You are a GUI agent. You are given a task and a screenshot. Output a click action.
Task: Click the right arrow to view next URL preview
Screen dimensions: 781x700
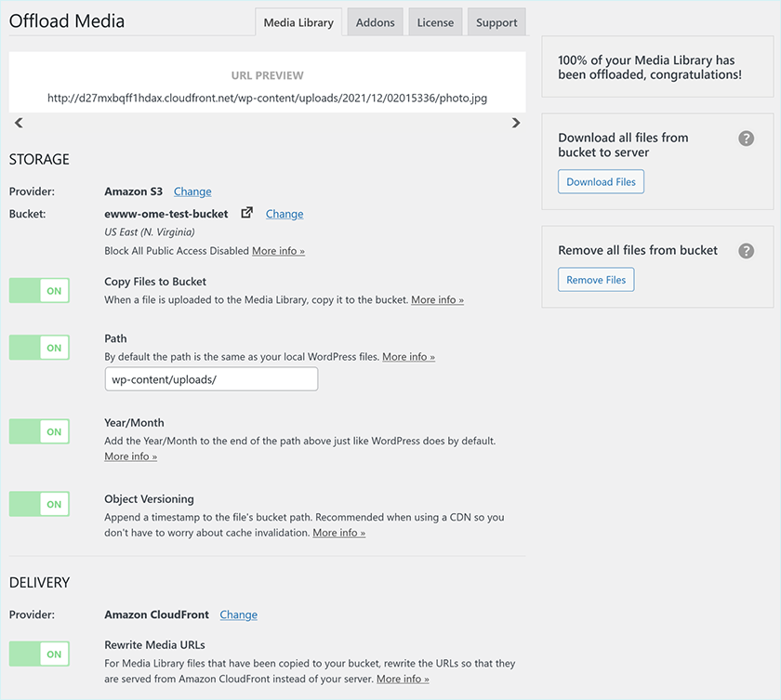tap(516, 122)
